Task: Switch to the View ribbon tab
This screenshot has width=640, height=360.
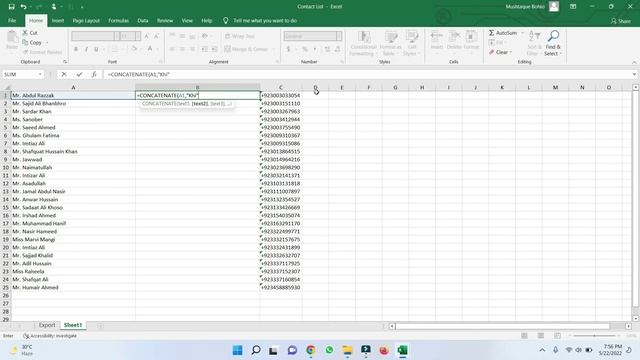Action: [x=187, y=20]
